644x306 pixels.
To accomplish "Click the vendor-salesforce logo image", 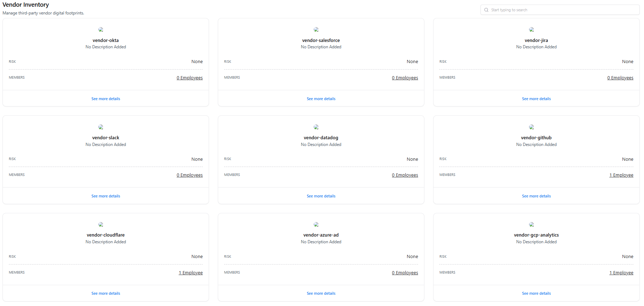I will (x=316, y=30).
